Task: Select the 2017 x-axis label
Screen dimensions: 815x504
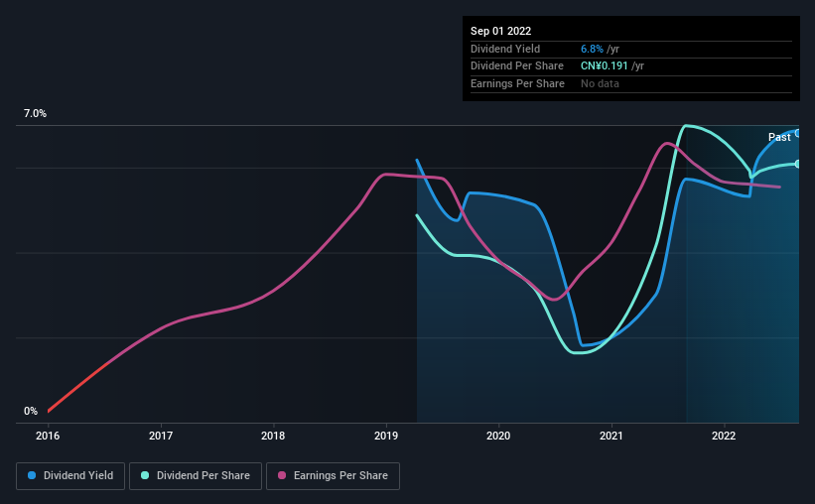Action: pyautogui.click(x=161, y=436)
